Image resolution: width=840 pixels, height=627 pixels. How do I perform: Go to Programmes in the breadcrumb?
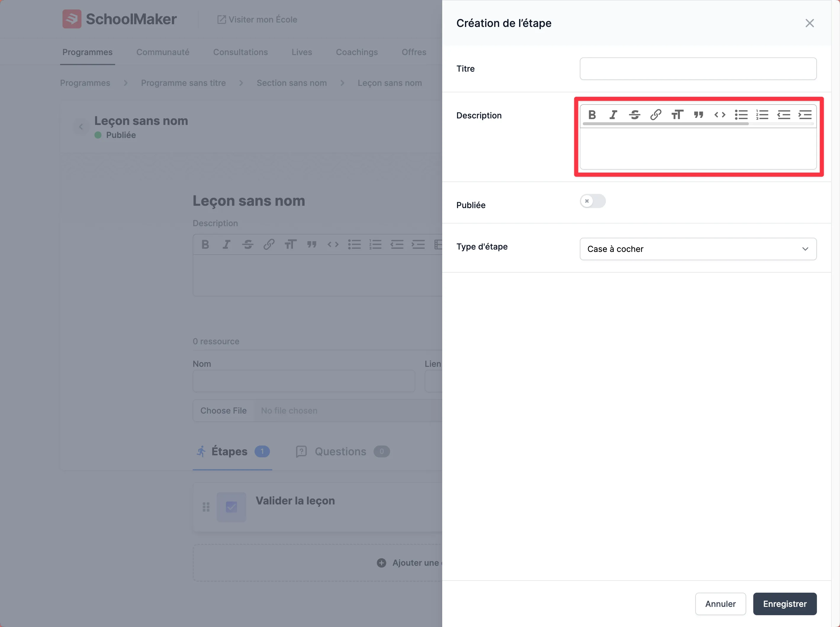85,83
